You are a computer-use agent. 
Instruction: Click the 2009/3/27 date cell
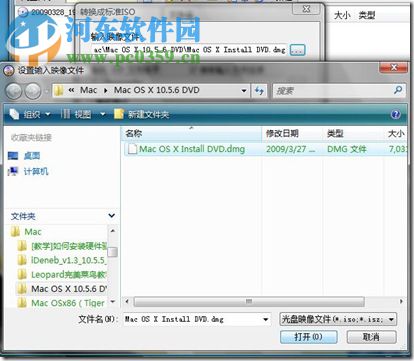click(x=290, y=149)
